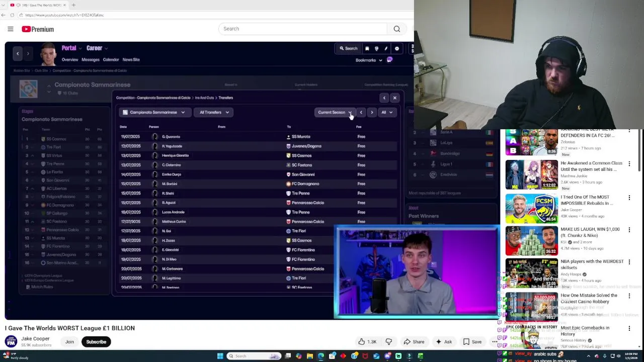Screen dimensions: 644x362
Task: Click the bookmark icon in game toolbar
Action: tap(367, 49)
